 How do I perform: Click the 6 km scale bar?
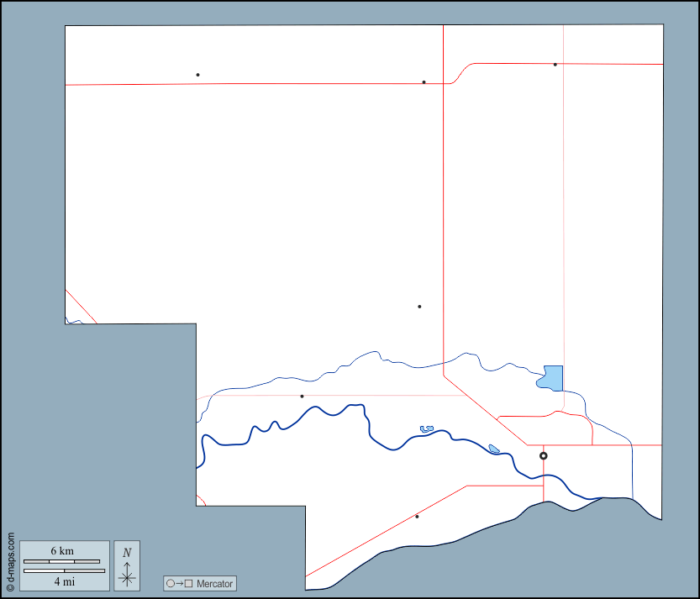click(x=61, y=561)
